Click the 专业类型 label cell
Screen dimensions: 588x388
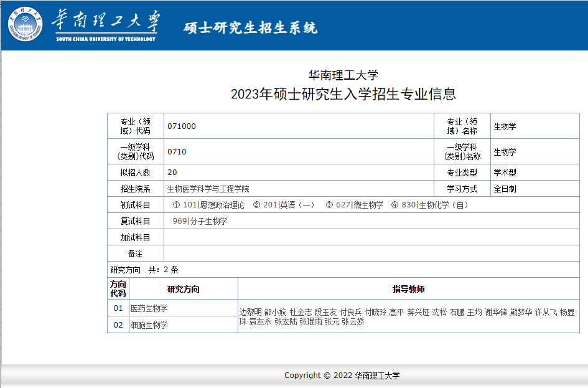coord(462,173)
